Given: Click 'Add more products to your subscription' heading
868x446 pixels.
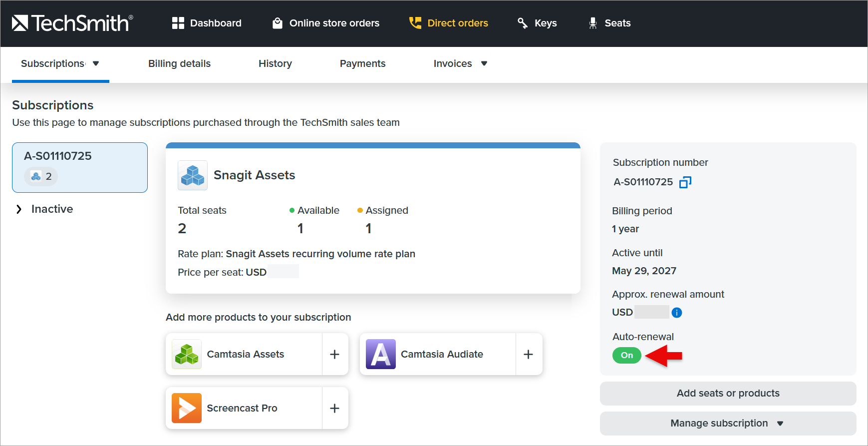Looking at the screenshot, I should coord(259,317).
